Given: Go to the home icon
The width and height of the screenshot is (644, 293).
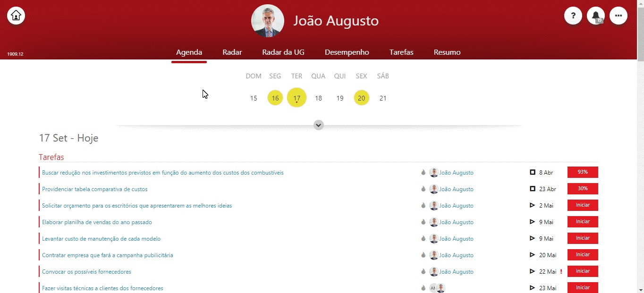Looking at the screenshot, I should pyautogui.click(x=16, y=16).
